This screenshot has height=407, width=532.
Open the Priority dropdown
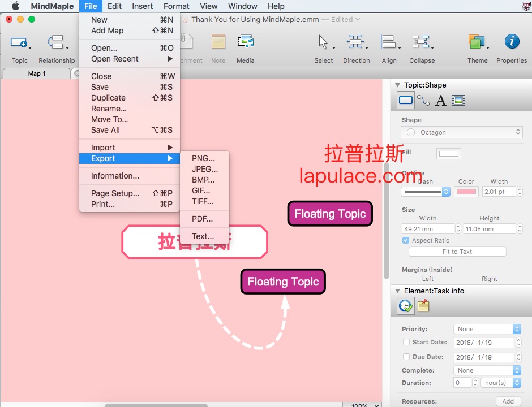(x=487, y=329)
